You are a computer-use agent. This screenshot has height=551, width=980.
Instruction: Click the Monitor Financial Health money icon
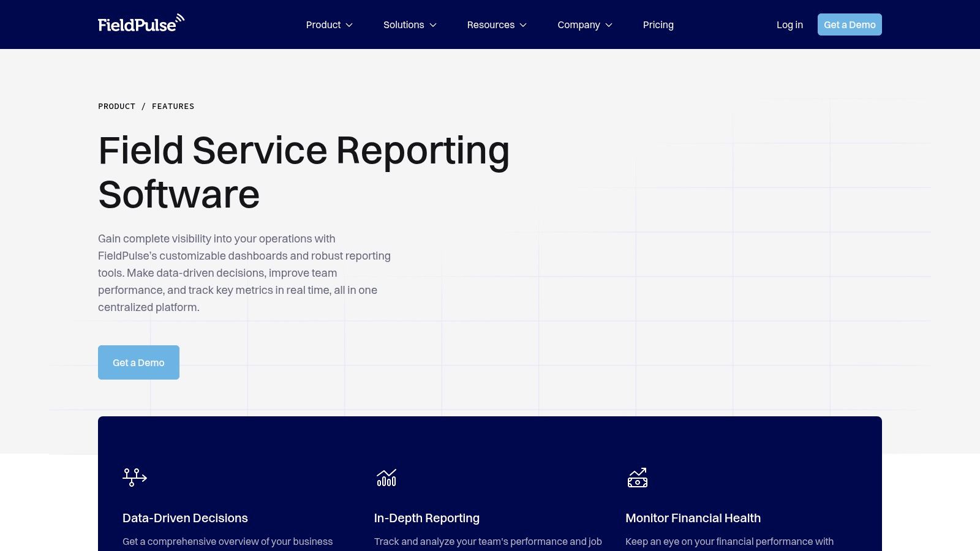pos(638,478)
